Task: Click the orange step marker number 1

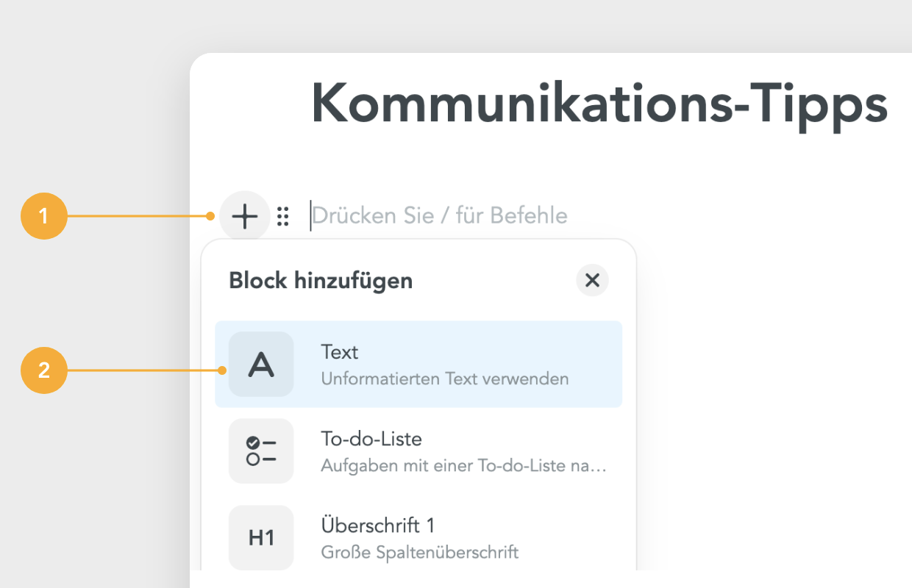Action: pos(44,217)
